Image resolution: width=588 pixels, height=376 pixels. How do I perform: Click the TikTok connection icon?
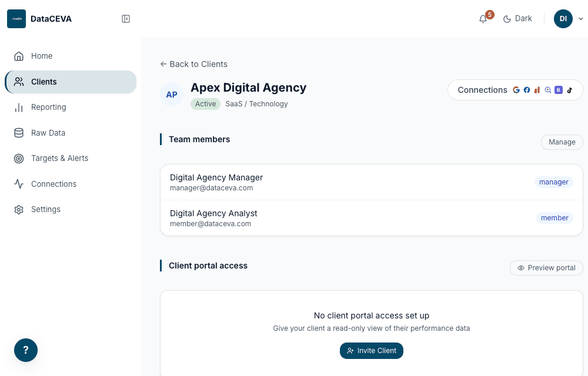570,90
